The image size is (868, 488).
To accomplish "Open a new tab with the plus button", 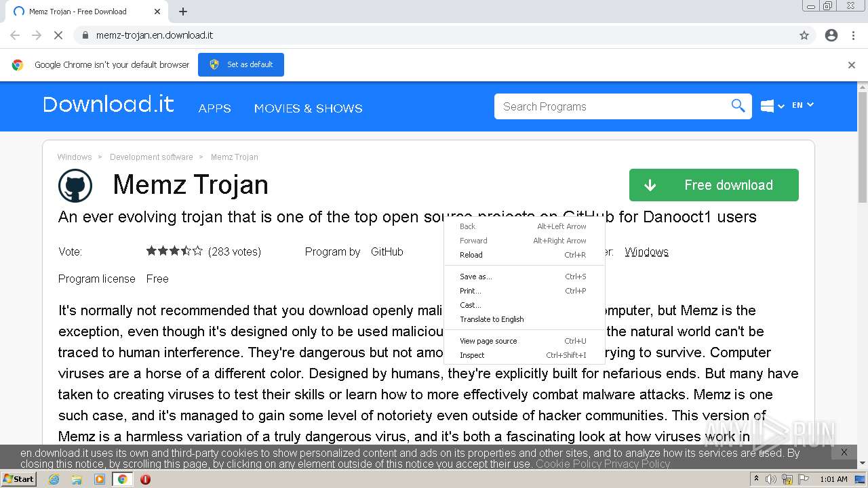I will point(183,12).
